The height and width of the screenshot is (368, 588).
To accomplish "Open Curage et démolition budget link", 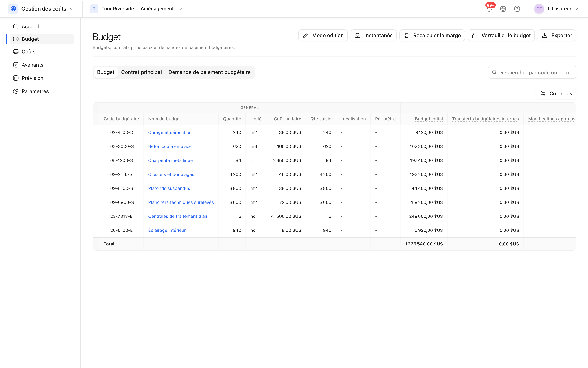I will coord(170,132).
